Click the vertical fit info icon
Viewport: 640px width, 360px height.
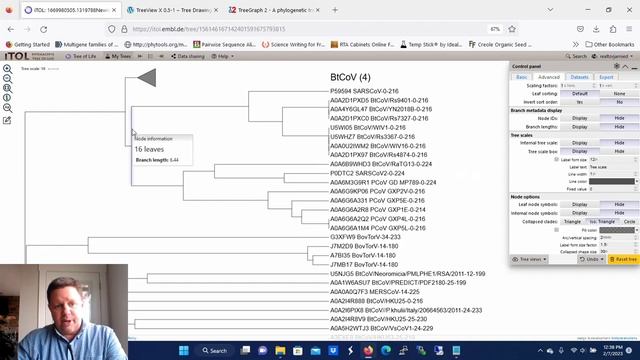coord(7,98)
